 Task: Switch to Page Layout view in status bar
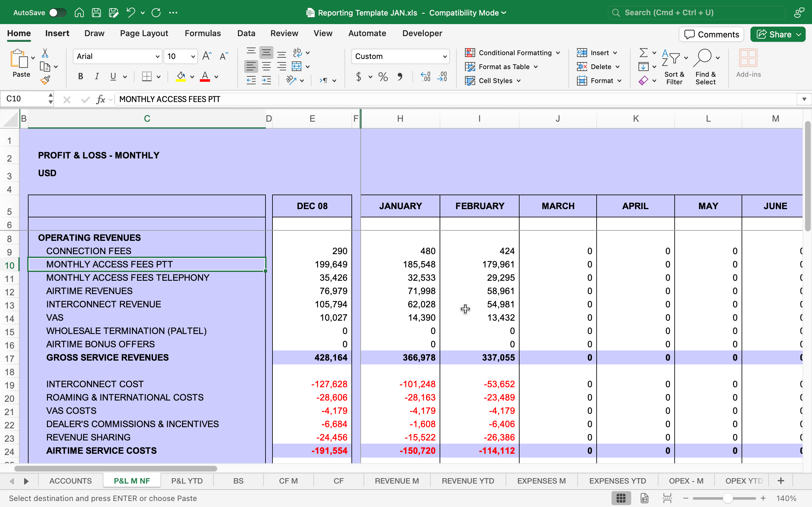[644, 498]
